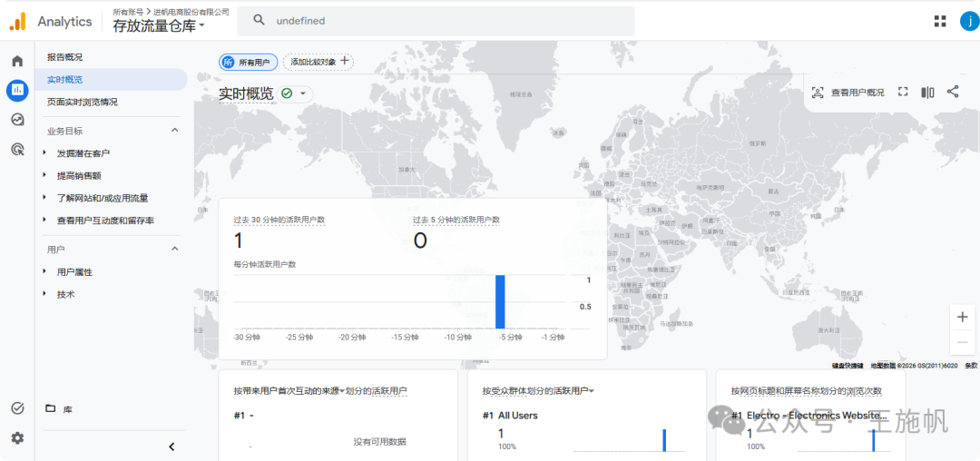Viewport: 980px width, 461px height.
Task: Collapse the 用户 section
Action: click(x=175, y=249)
